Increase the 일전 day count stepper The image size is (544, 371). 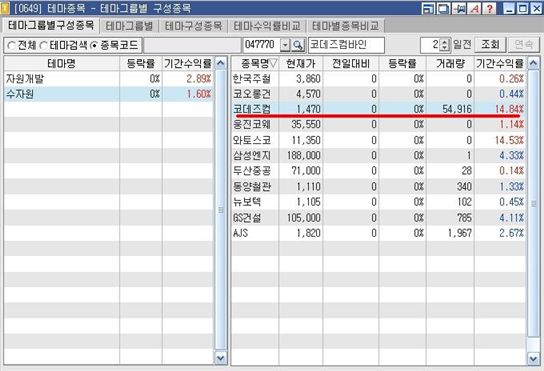click(x=444, y=42)
